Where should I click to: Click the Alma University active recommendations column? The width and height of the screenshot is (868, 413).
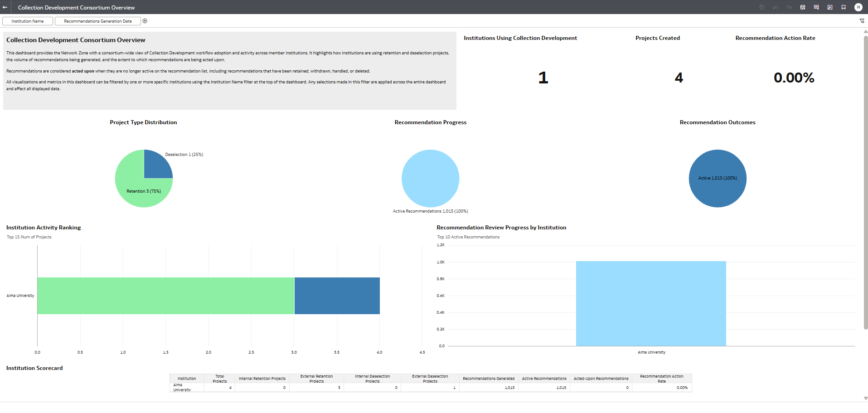click(x=651, y=303)
